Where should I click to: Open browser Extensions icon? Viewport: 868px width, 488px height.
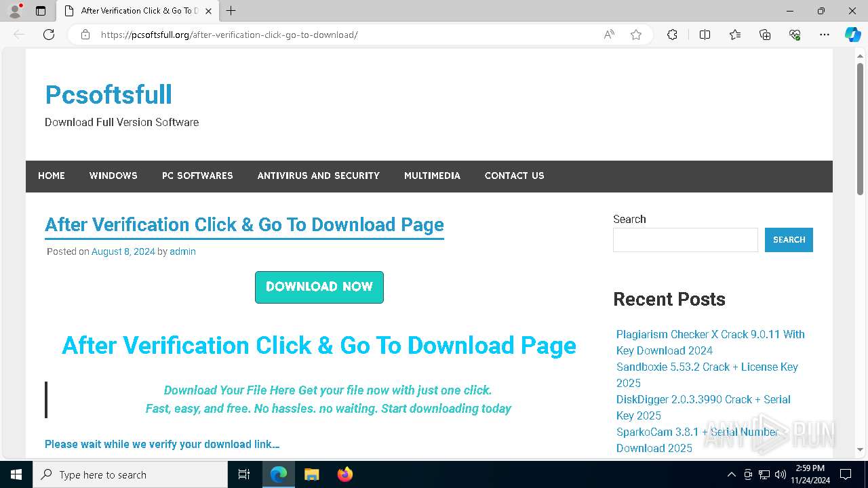pos(672,35)
